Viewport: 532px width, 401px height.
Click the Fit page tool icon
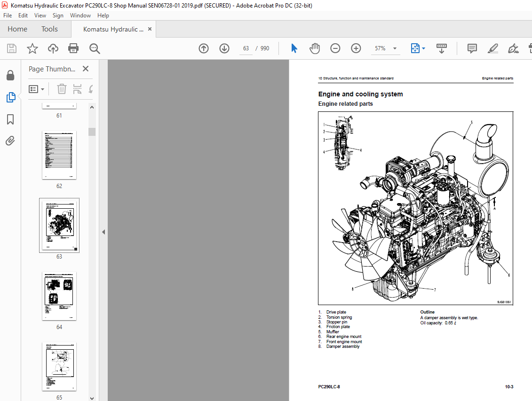pos(415,48)
